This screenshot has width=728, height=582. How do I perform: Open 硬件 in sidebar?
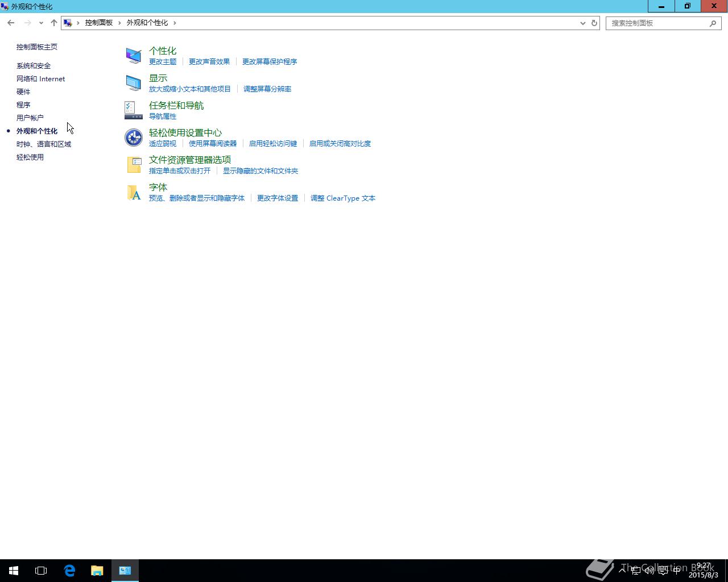(x=23, y=92)
